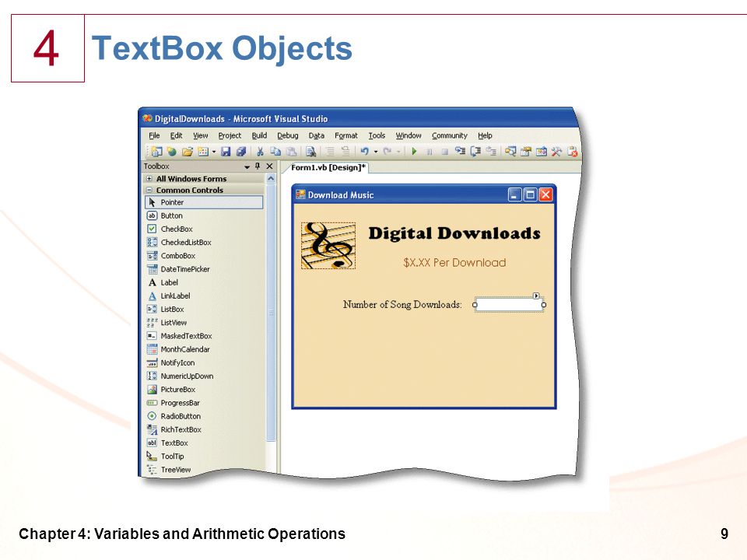The height and width of the screenshot is (560, 747).
Task: Select the PictureBox control in Toolbox
Action: (x=204, y=390)
